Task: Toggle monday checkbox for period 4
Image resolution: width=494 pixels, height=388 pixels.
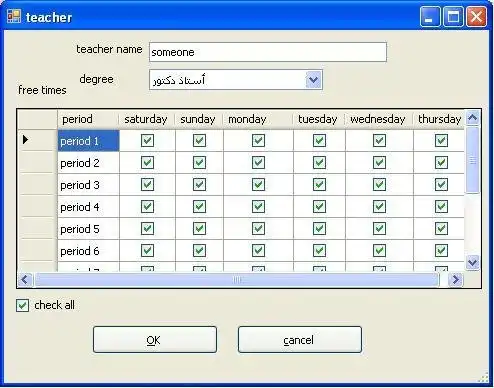Action: coord(258,206)
